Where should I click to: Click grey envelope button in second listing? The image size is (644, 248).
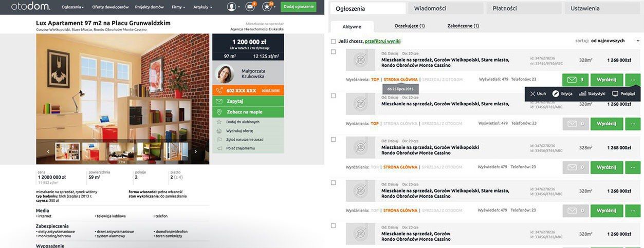click(x=575, y=124)
